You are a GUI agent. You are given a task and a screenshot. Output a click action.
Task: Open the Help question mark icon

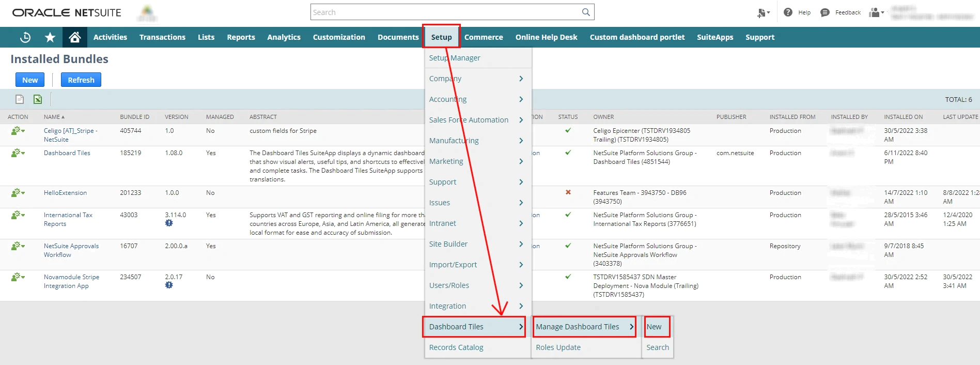[788, 12]
